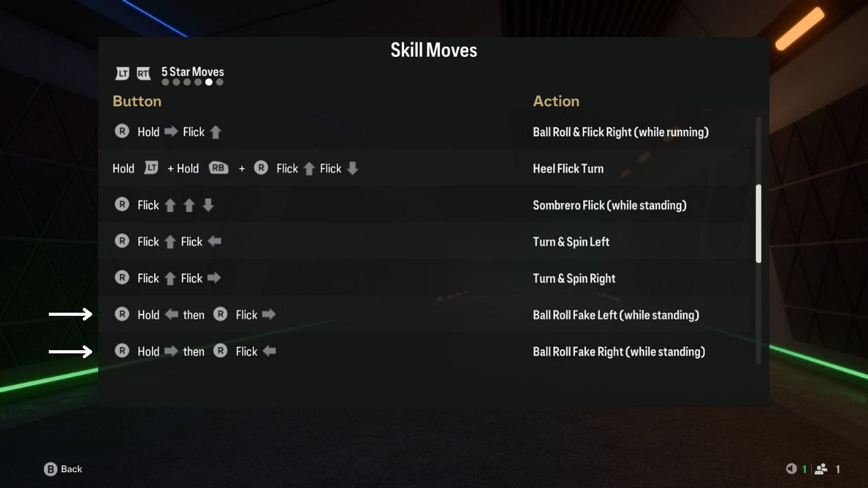Select the R stick icon for Ball Roll Fake Left

pos(122,314)
